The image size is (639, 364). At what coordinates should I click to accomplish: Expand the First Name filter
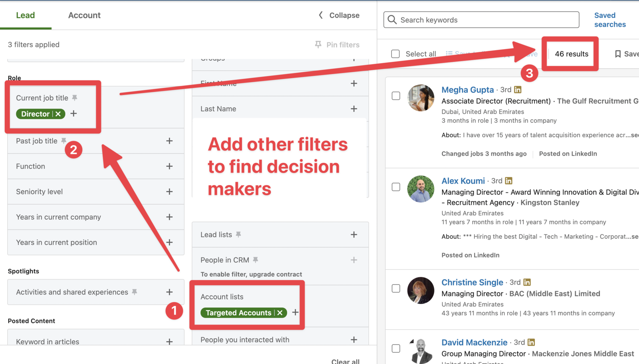click(x=354, y=83)
